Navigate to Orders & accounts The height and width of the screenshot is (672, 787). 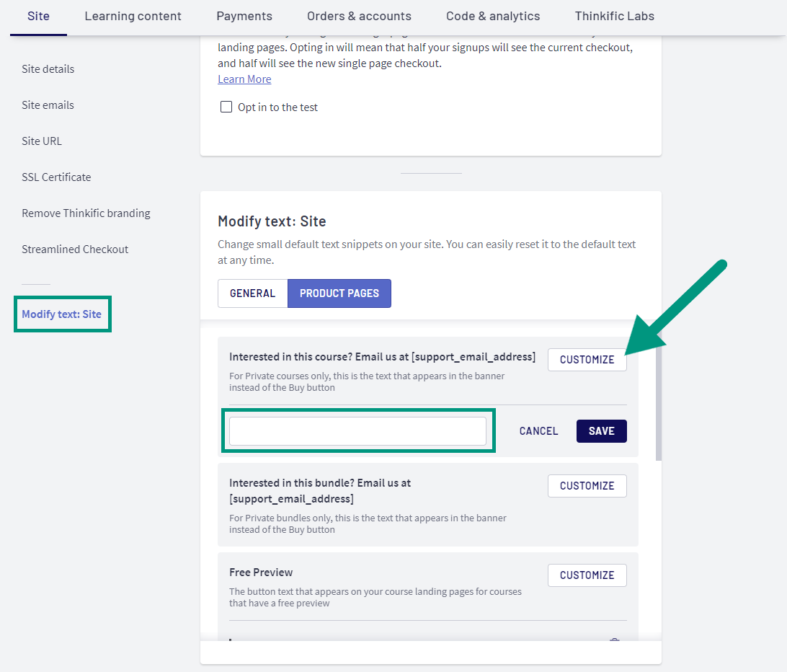tap(359, 16)
